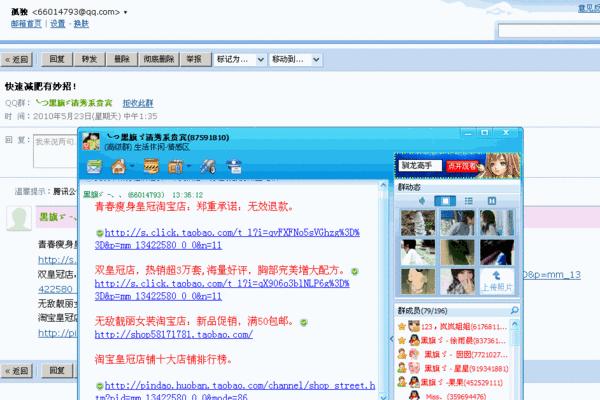Image resolution: width=600 pixels, height=400 pixels.
Task: Click the 拒收此群 link
Action: click(x=138, y=103)
